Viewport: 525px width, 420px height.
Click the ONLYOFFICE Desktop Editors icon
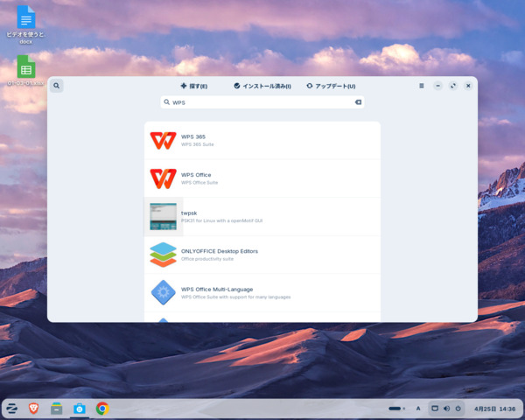click(163, 255)
